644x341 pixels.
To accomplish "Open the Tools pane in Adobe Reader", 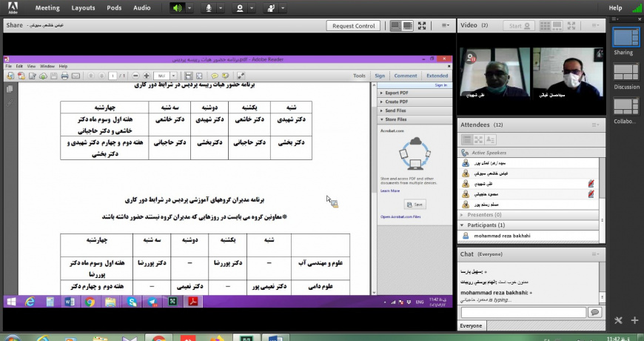I will [x=359, y=76].
